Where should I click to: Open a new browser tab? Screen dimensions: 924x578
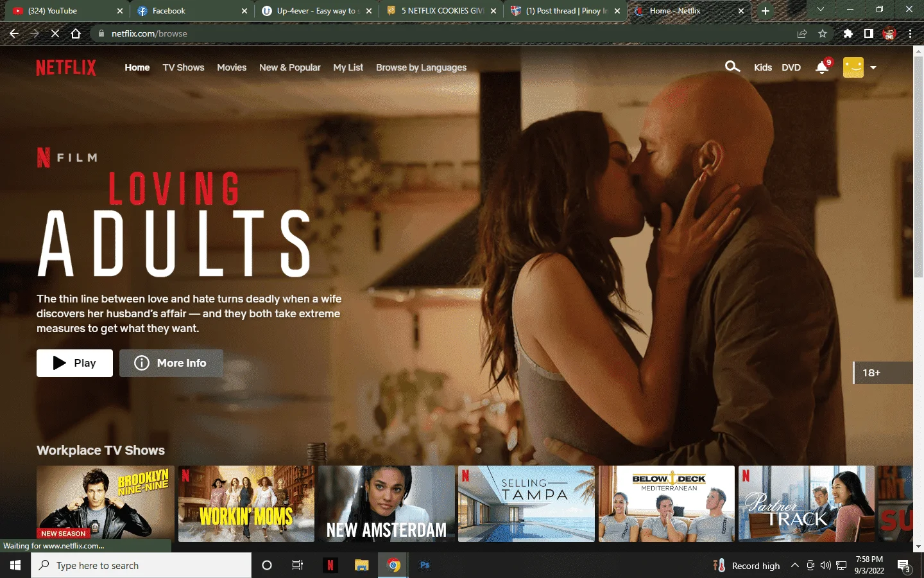click(x=766, y=11)
